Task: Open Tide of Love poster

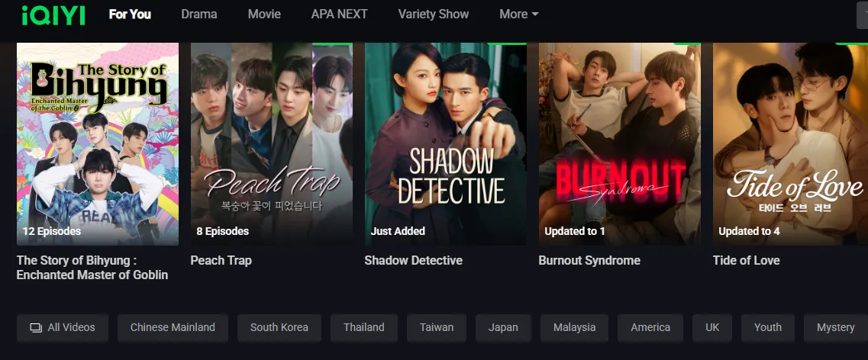Action: click(790, 144)
